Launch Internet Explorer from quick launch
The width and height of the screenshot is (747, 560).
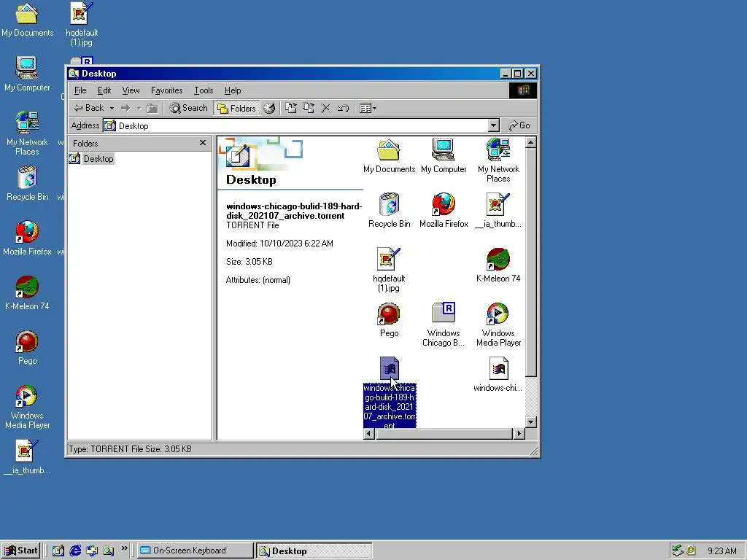tap(75, 551)
